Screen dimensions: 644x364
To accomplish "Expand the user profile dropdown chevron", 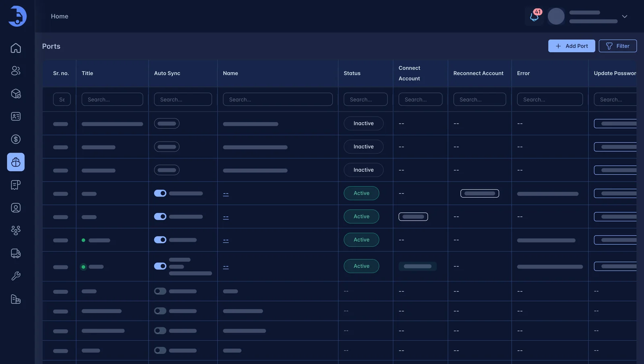I will click(625, 17).
